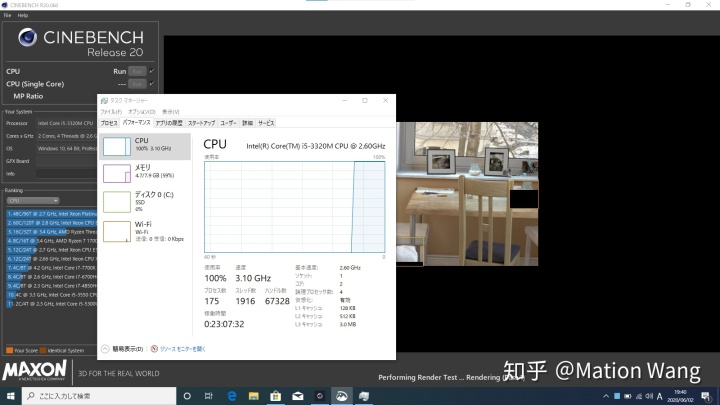Switch to the ユーザー tab

point(228,123)
